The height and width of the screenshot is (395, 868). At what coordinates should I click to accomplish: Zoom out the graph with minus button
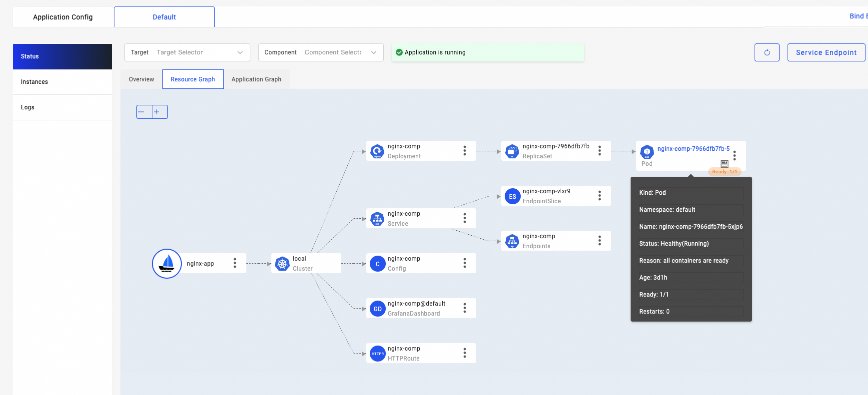pyautogui.click(x=144, y=112)
